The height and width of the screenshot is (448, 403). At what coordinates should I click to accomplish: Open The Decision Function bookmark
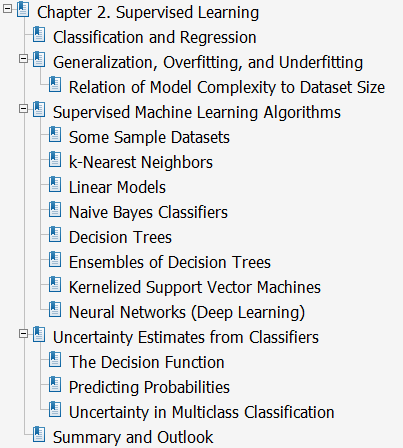pyautogui.click(x=147, y=362)
